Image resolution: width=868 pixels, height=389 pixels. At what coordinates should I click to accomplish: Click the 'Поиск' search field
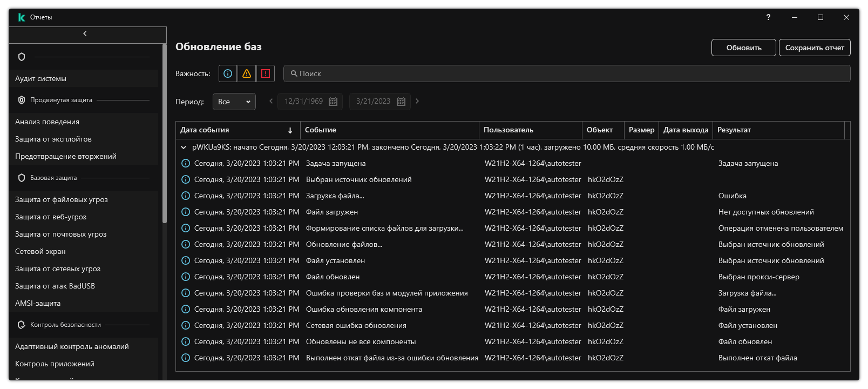[x=567, y=73]
